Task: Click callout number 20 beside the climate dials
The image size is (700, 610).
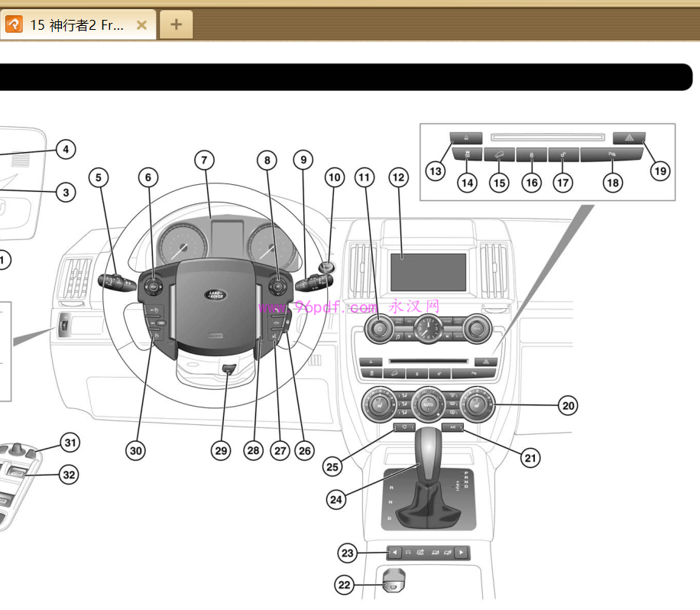Action: pos(567,406)
